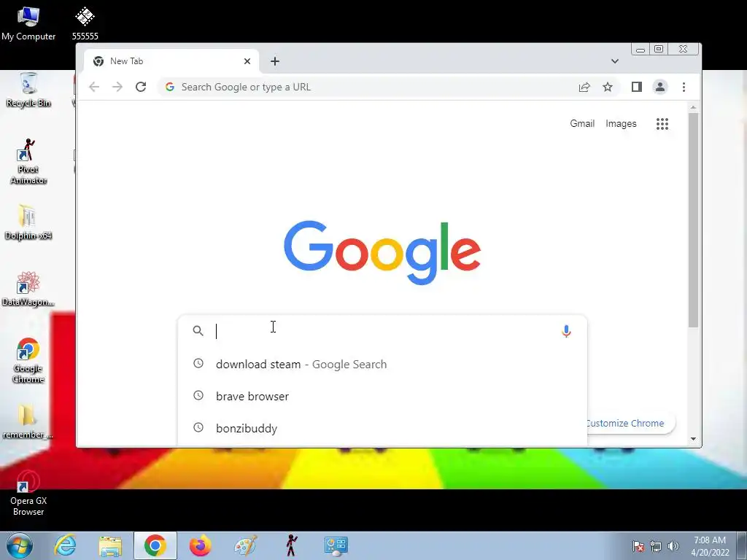Click the volume speaker tray icon

[673, 546]
